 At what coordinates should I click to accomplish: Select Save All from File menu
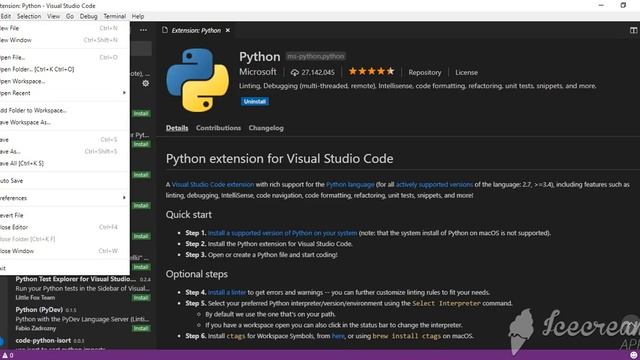[64, 163]
